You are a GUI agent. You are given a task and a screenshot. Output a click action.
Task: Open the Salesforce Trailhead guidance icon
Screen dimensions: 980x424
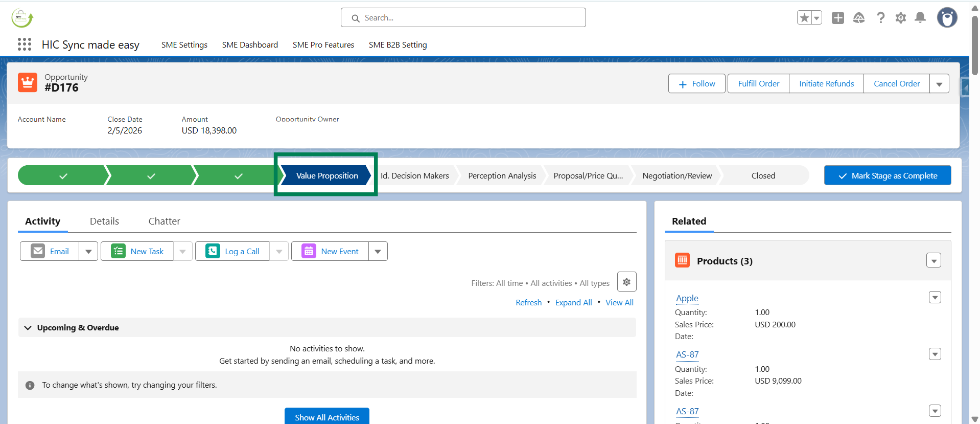click(859, 18)
